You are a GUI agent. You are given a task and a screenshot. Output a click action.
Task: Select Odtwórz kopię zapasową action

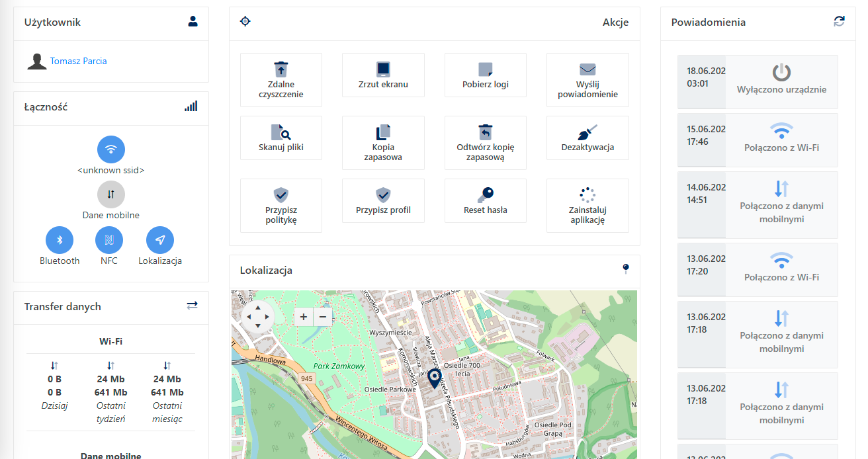coord(486,143)
